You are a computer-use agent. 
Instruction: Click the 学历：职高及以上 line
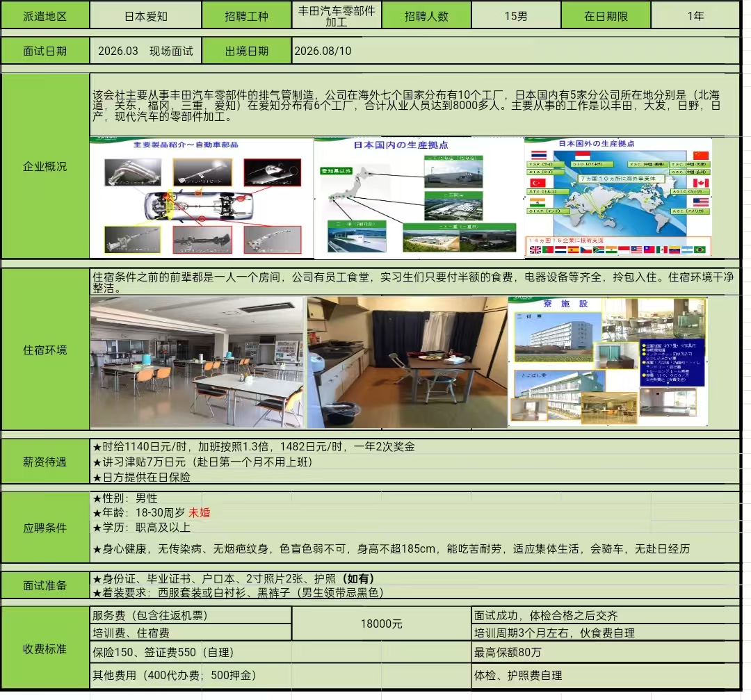(142, 528)
